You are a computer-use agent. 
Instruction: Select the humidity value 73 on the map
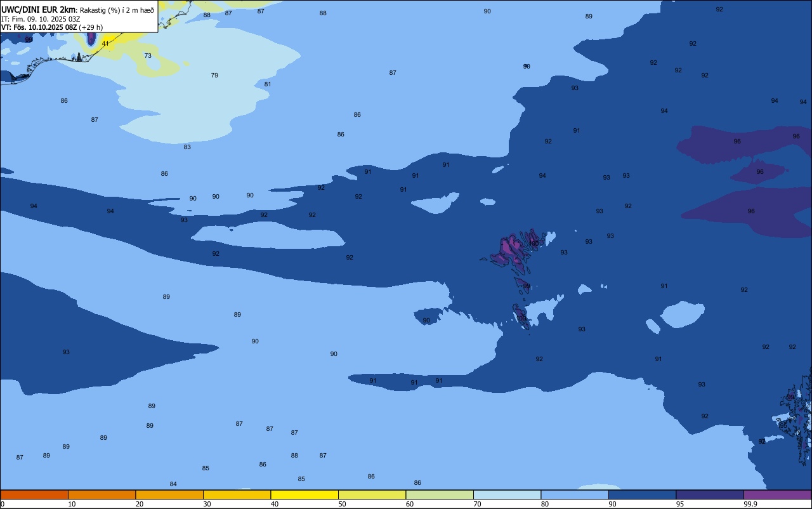[148, 56]
